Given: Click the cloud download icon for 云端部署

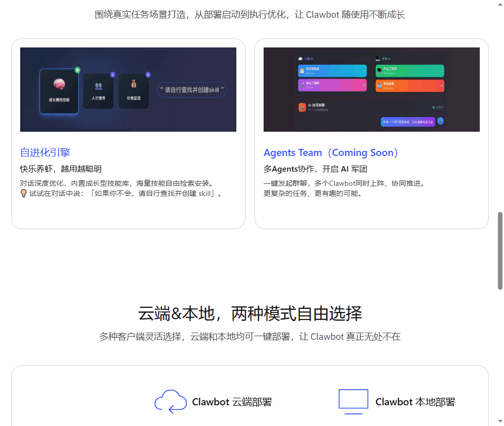Looking at the screenshot, I should click(x=170, y=402).
